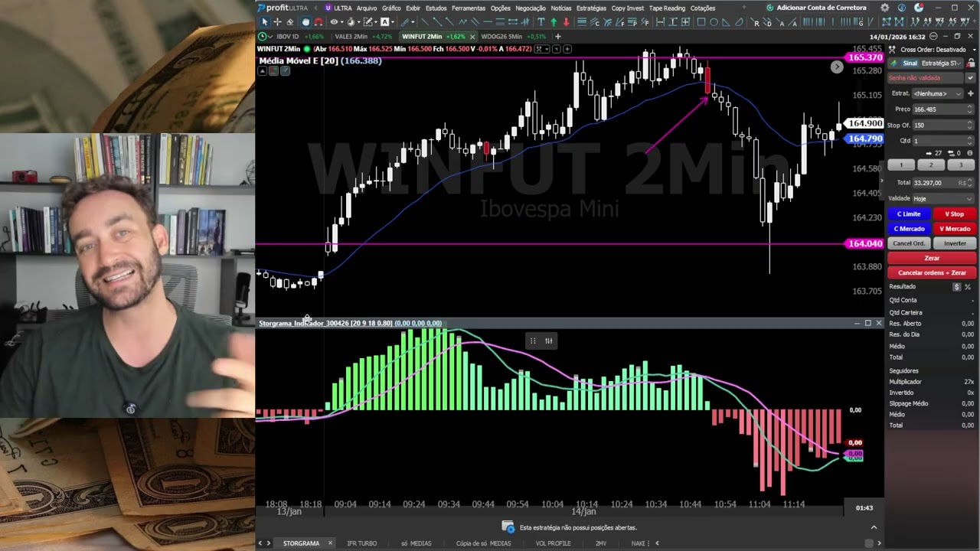
Task: Adjust the Stop Of. stepper arrows
Action: [969, 125]
